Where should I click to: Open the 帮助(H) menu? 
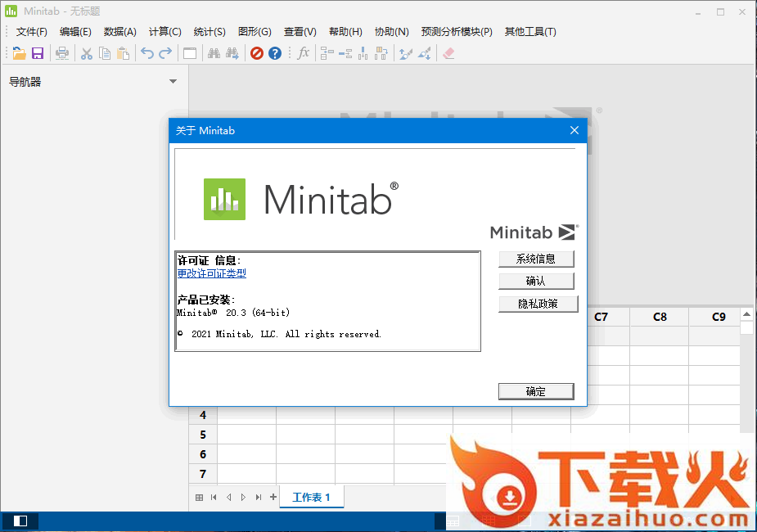pyautogui.click(x=345, y=32)
